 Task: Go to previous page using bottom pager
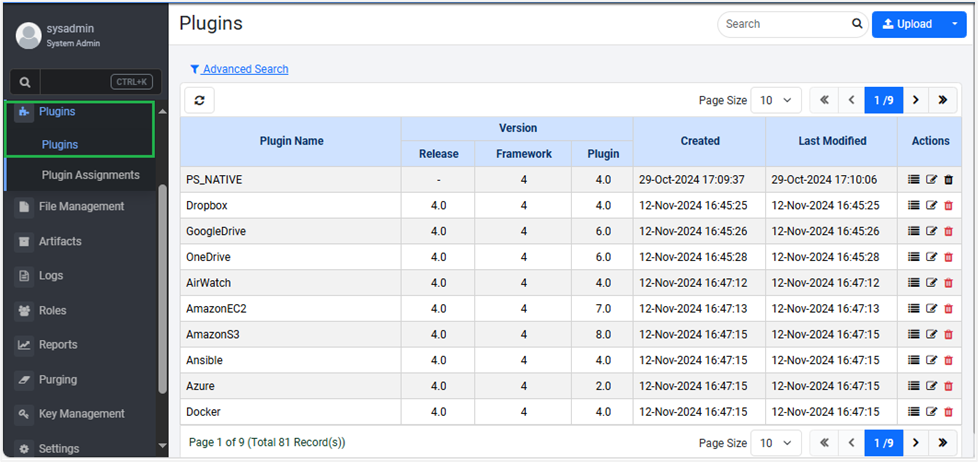(x=851, y=443)
